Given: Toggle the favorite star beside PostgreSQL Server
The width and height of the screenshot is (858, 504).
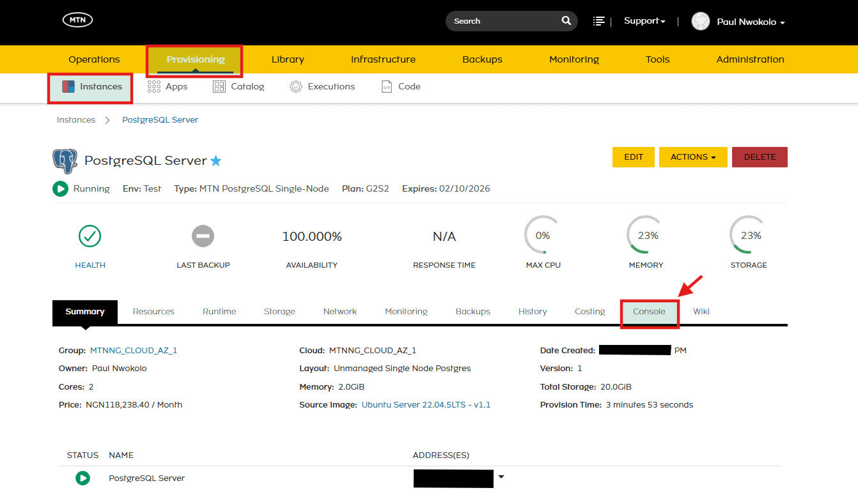Looking at the screenshot, I should (216, 160).
